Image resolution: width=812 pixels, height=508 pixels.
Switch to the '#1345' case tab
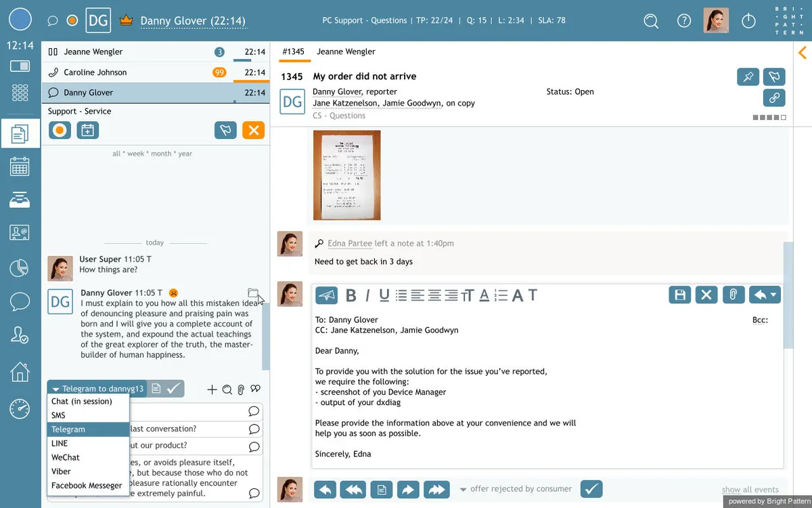[294, 51]
